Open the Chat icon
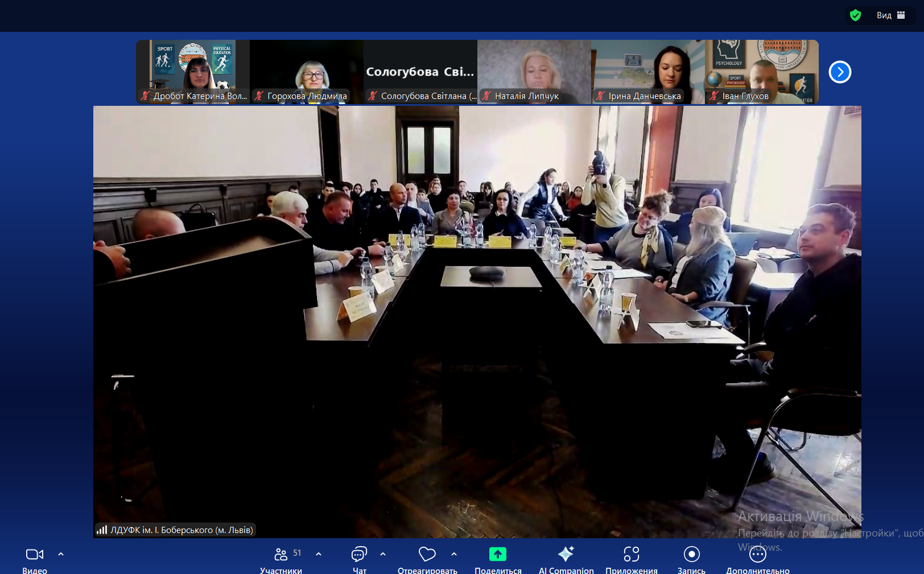 click(359, 554)
